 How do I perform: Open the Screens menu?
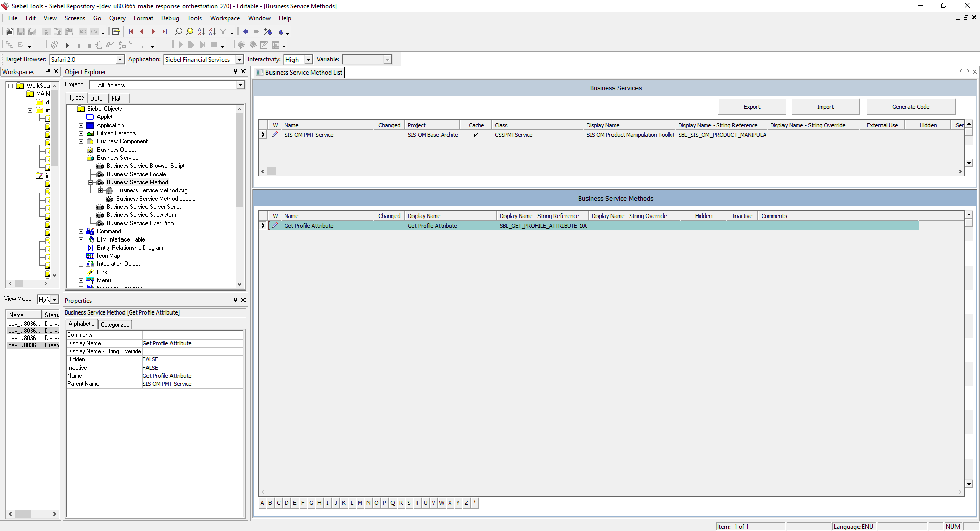[x=75, y=18]
